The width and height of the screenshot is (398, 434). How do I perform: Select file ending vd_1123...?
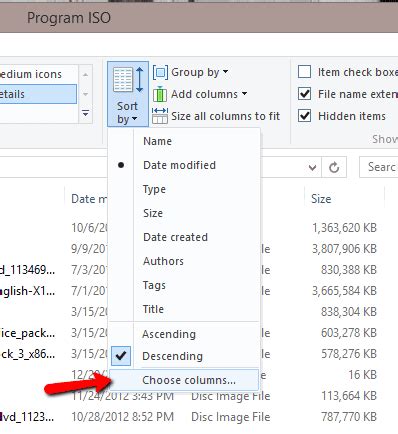(x=27, y=417)
